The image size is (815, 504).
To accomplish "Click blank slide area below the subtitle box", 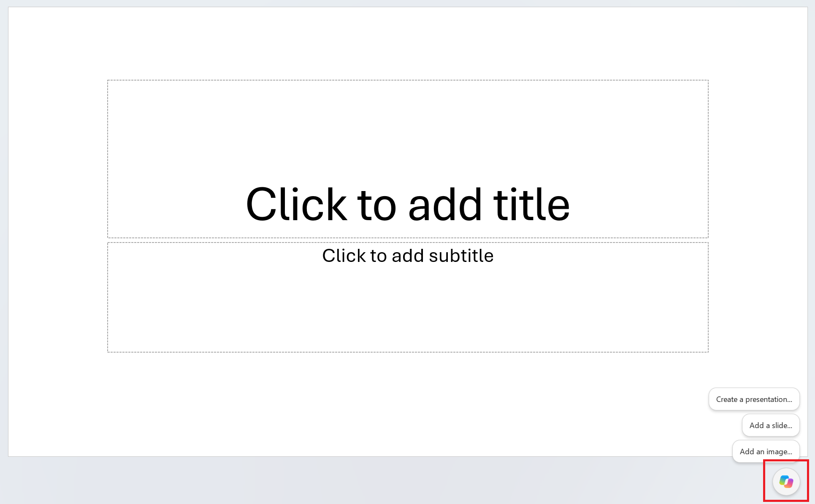I will 380,405.
